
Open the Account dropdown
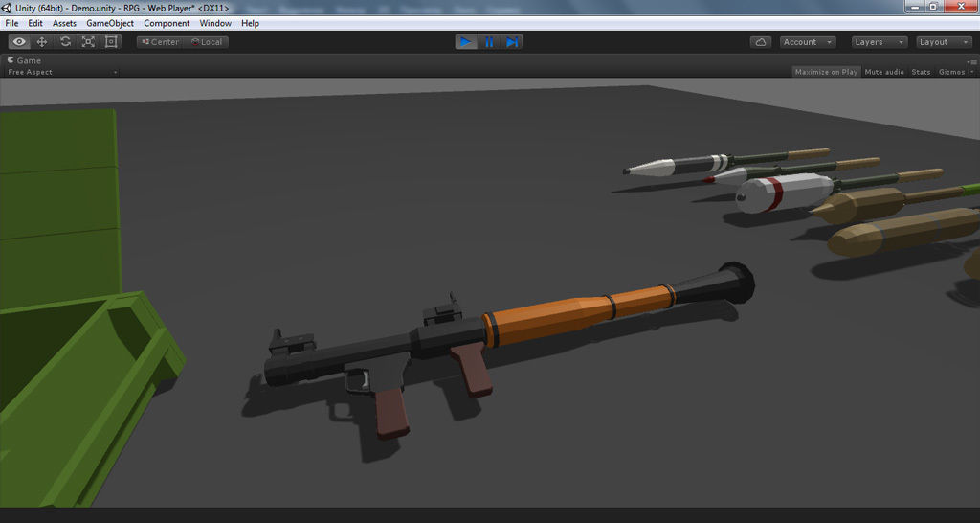808,42
